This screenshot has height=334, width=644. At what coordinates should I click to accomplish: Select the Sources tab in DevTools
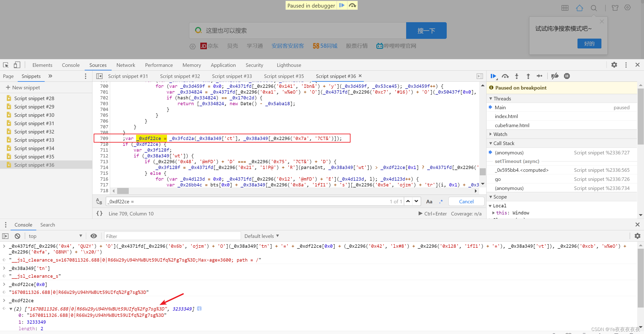pyautogui.click(x=98, y=65)
